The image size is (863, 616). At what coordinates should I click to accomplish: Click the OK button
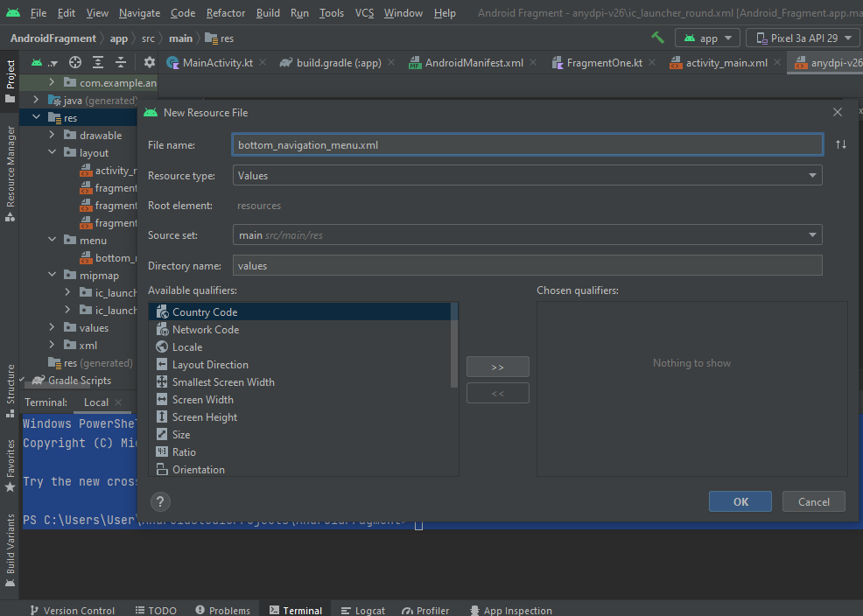pyautogui.click(x=740, y=501)
